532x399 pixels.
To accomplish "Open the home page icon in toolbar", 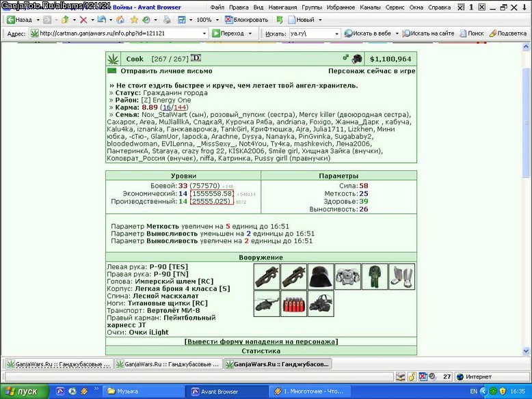I will pyautogui.click(x=120, y=20).
